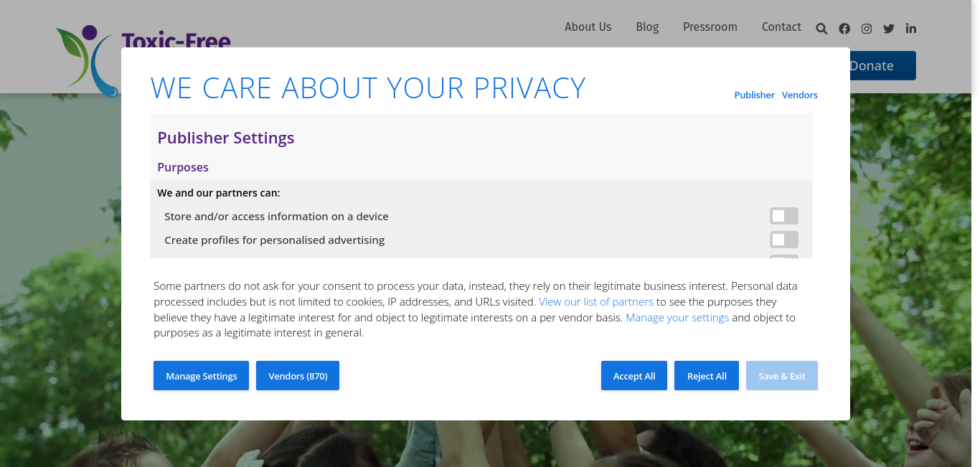
Task: Open the Blog menu item
Action: coord(647,27)
